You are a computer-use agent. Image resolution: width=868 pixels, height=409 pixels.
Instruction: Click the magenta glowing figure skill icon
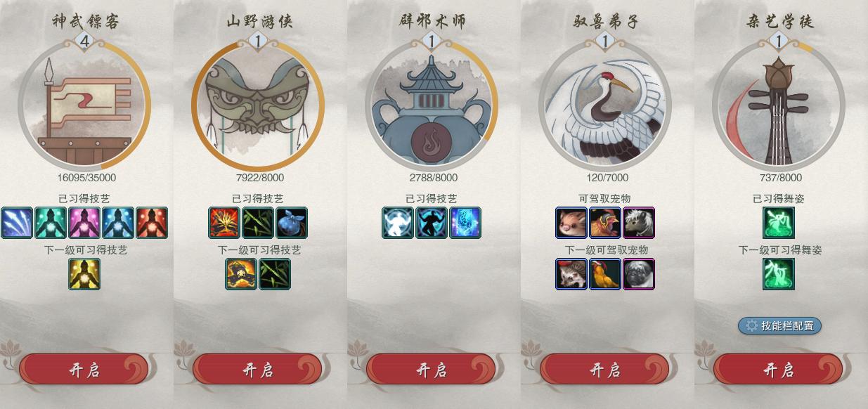tap(84, 223)
